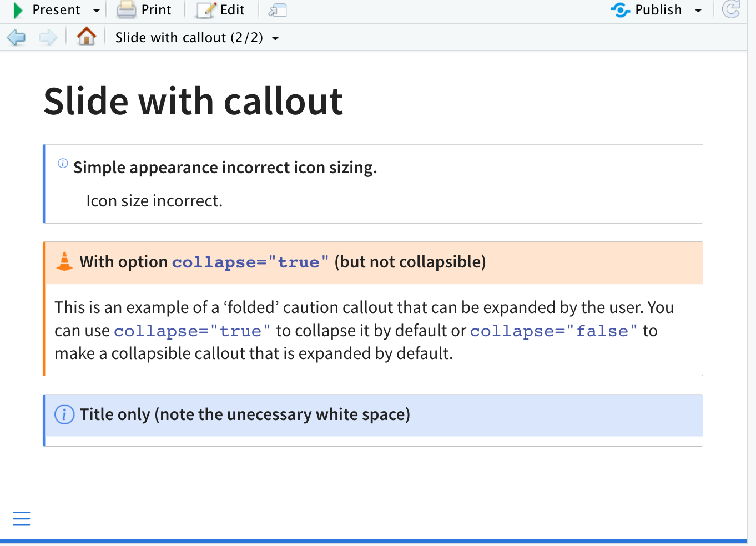Click the small info icon in simple callout

point(63,163)
